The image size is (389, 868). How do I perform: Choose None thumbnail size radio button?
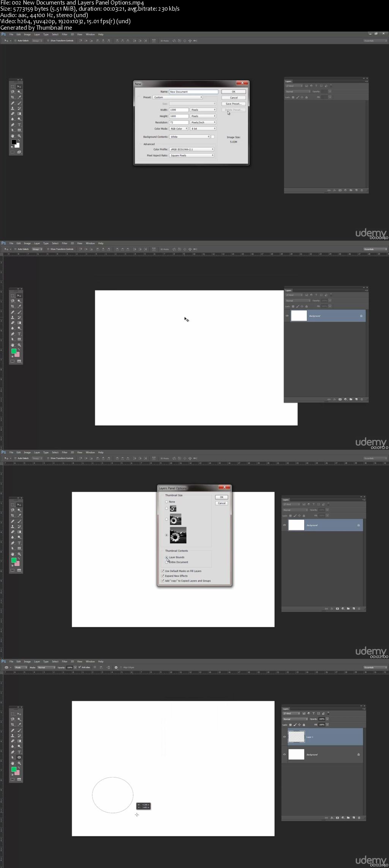(x=166, y=502)
